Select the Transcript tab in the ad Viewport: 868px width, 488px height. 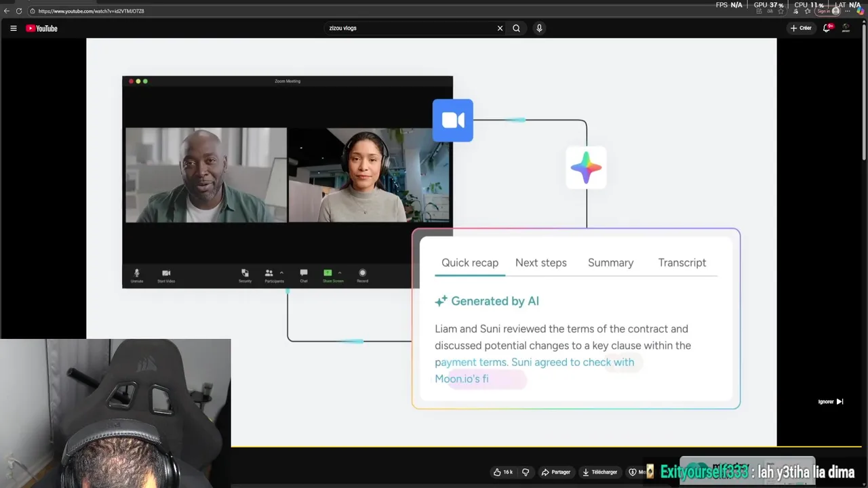click(682, 263)
